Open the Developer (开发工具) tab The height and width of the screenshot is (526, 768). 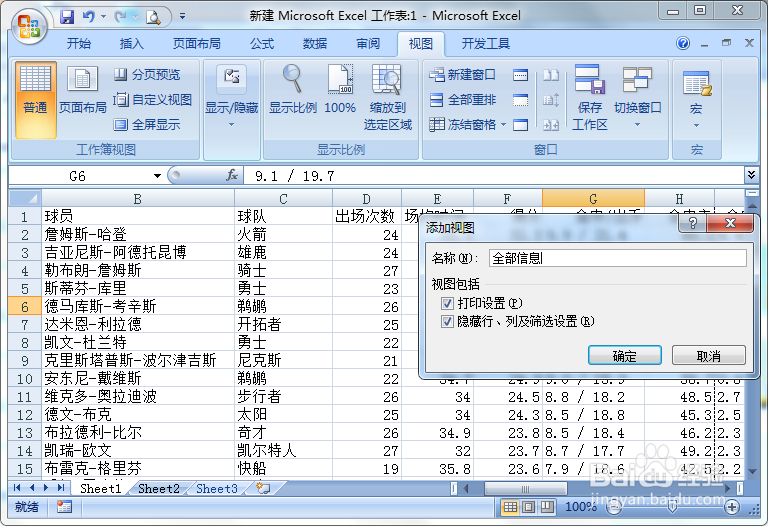[x=486, y=44]
